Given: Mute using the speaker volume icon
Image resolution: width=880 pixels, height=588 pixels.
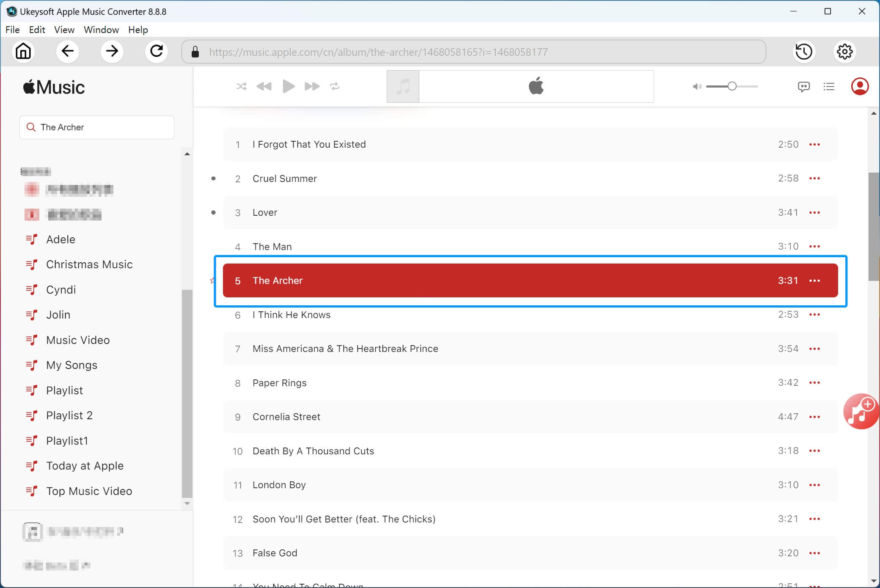Looking at the screenshot, I should [696, 87].
